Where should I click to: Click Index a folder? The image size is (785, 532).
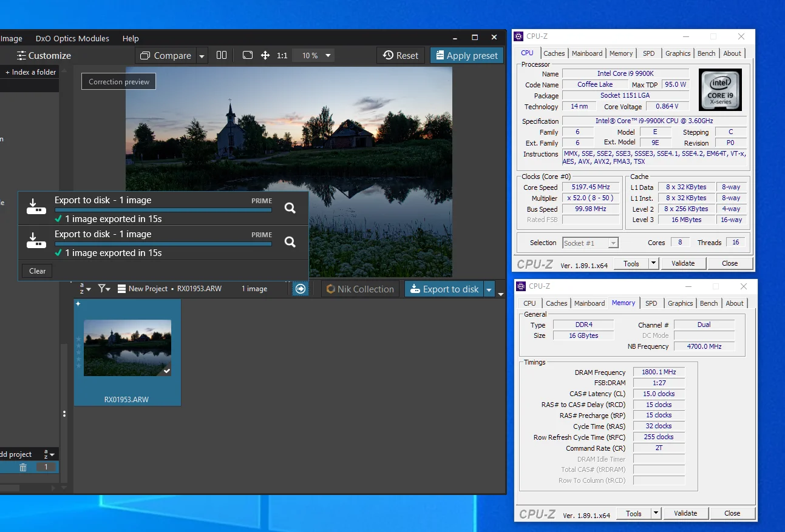coord(30,72)
